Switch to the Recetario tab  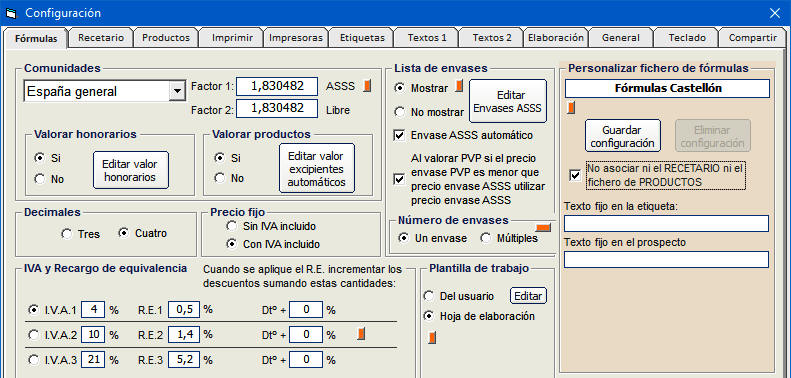tap(101, 37)
